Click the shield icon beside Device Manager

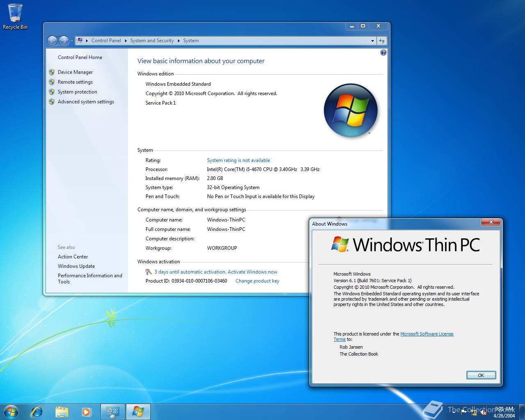[x=52, y=72]
